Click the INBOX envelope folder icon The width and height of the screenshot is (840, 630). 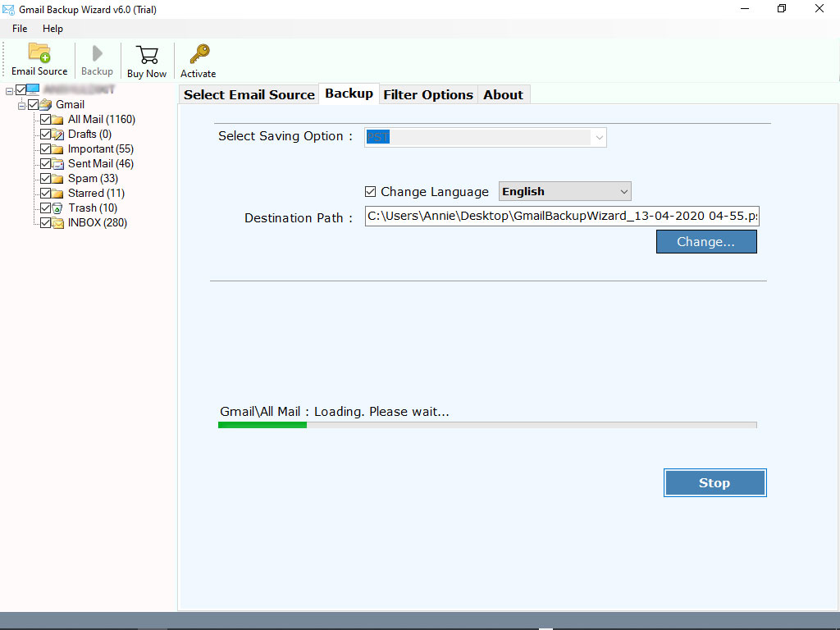click(58, 223)
